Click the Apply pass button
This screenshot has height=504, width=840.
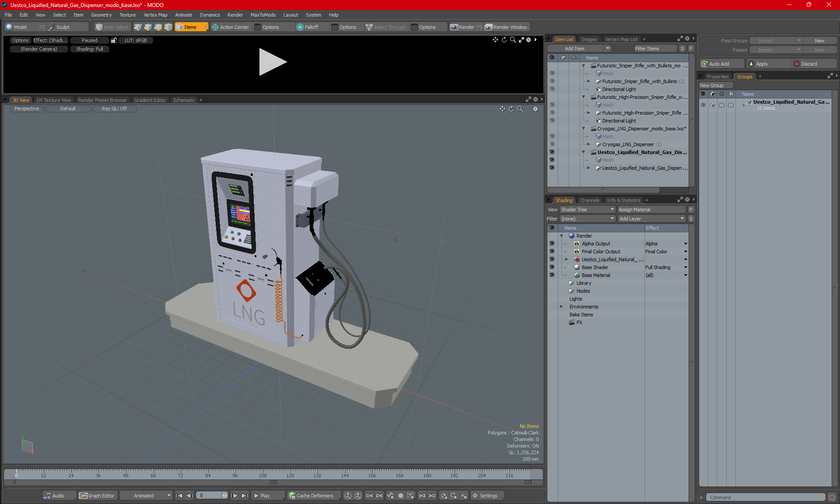769,64
